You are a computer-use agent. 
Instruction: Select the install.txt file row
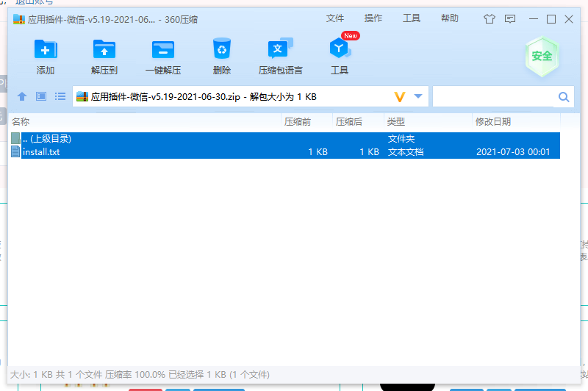point(285,152)
